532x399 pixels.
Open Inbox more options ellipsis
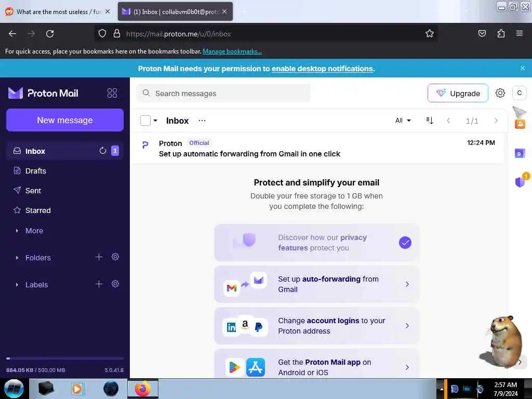[x=202, y=121]
